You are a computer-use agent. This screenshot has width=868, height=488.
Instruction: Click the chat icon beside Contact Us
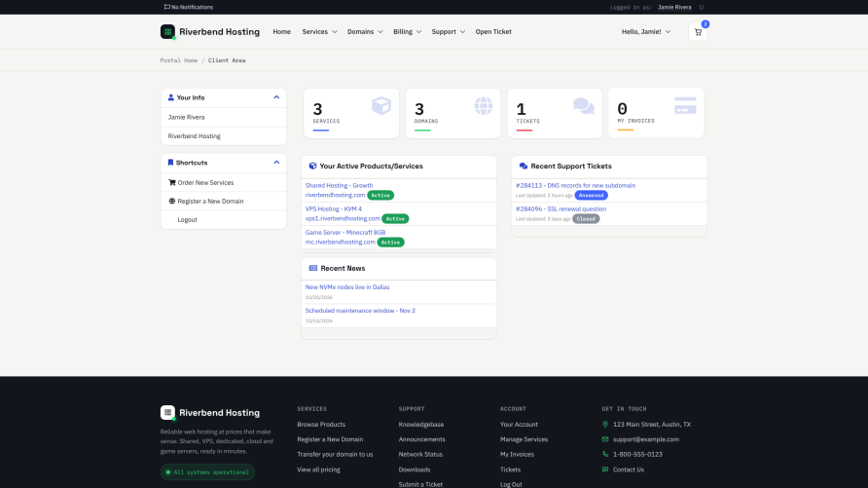click(605, 469)
